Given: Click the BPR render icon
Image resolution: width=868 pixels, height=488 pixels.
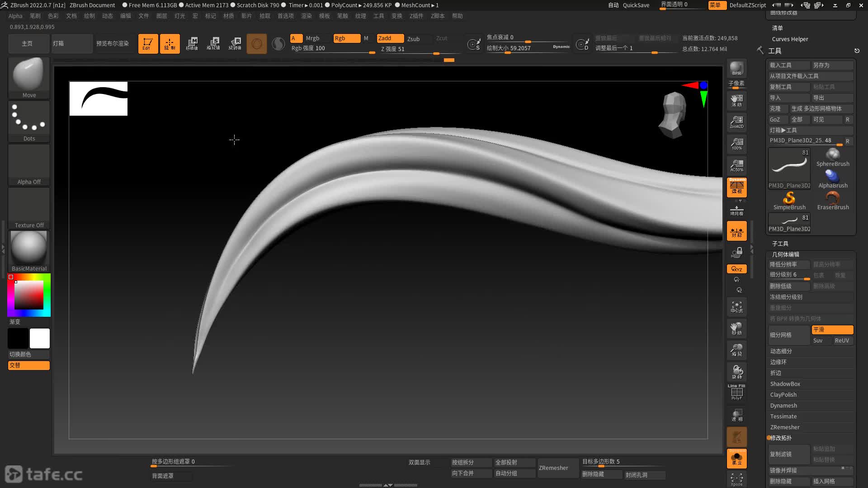Looking at the screenshot, I should 736,69.
